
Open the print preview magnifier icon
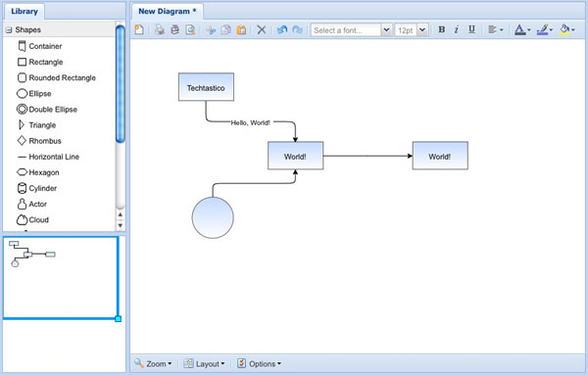click(190, 30)
